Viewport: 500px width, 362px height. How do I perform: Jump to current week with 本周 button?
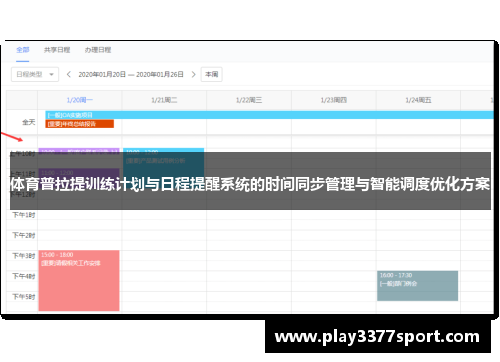[x=211, y=74]
